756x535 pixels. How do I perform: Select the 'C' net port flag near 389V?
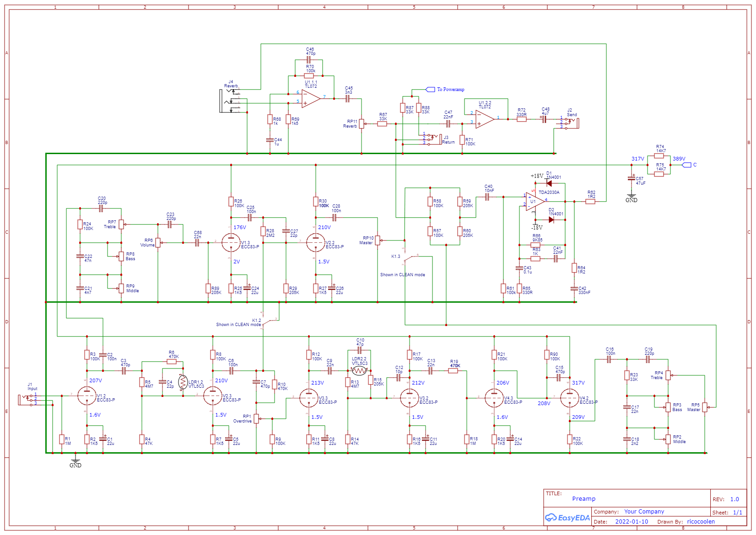click(x=686, y=165)
